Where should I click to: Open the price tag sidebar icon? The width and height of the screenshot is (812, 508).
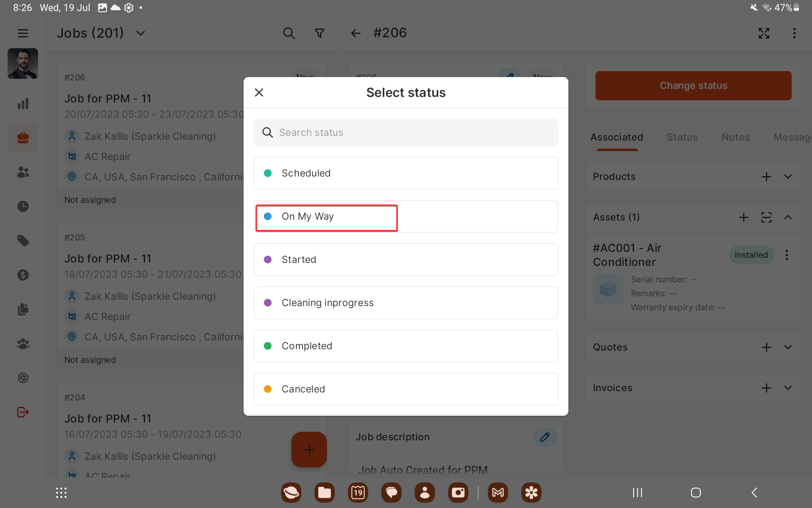tap(23, 241)
